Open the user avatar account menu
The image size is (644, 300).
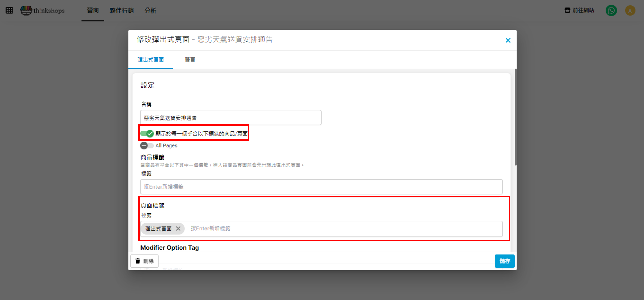point(630,11)
